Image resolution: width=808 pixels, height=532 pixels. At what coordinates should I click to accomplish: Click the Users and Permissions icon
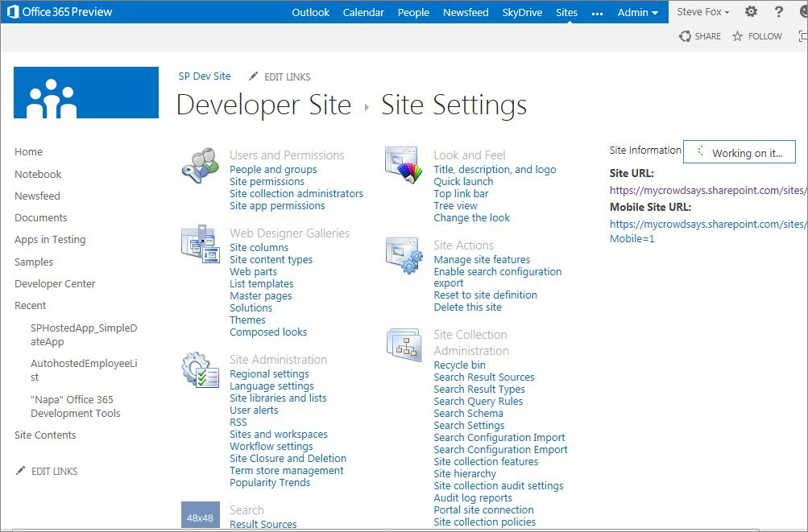tap(201, 165)
